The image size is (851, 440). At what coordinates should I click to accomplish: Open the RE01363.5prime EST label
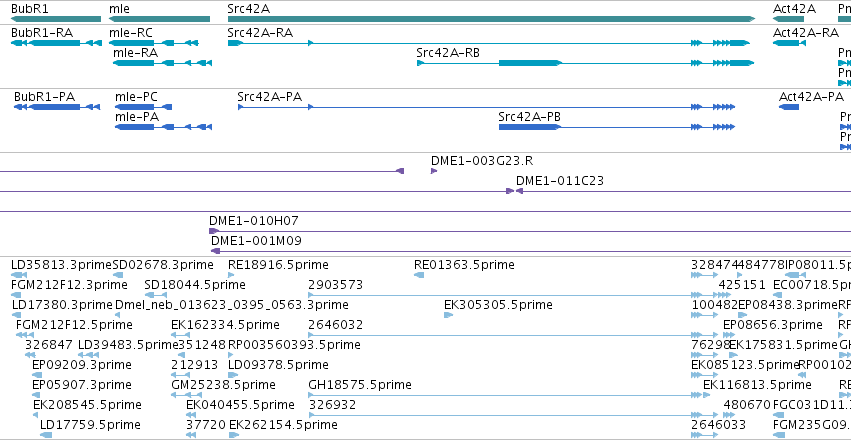point(464,265)
